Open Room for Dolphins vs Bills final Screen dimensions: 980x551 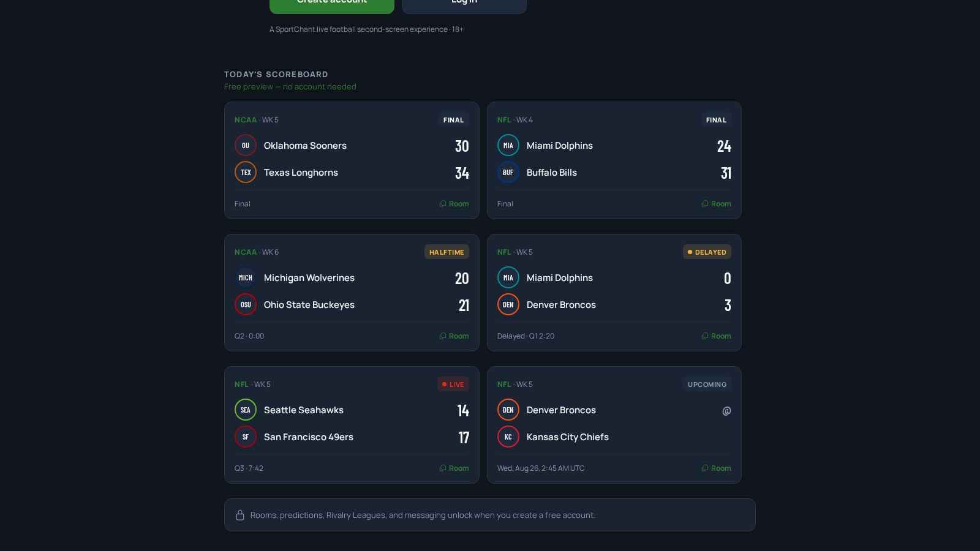pyautogui.click(x=716, y=204)
